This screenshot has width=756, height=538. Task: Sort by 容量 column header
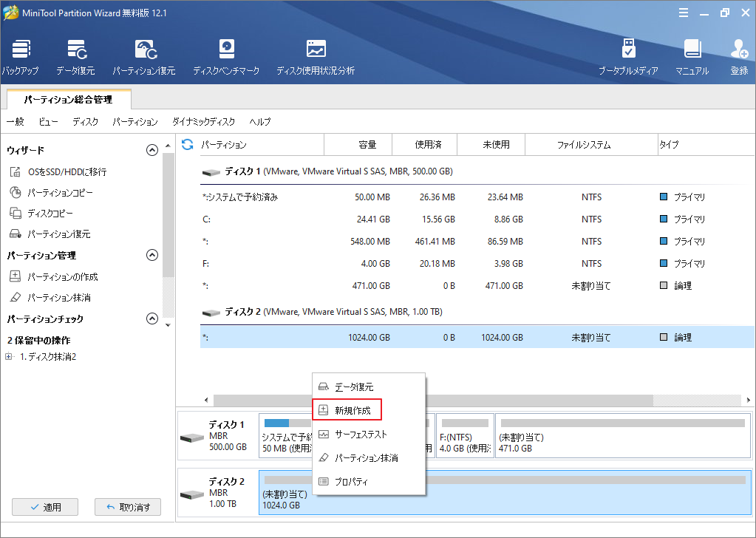[x=358, y=145]
